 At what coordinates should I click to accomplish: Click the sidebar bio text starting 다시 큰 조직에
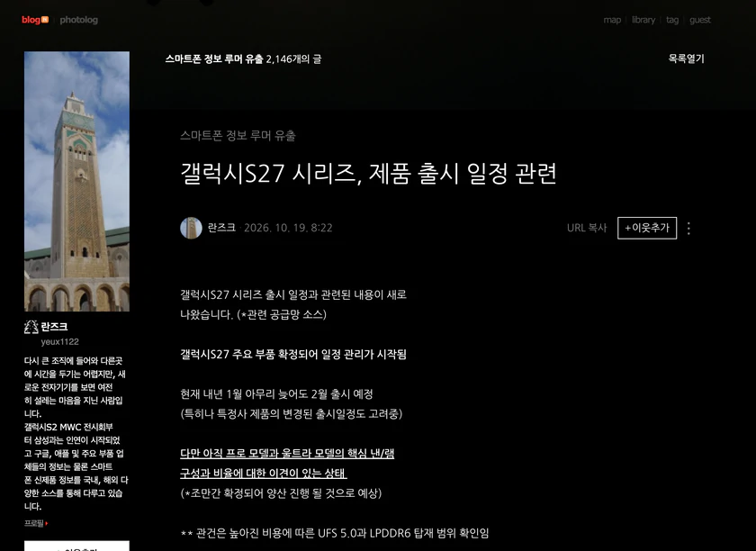click(76, 433)
